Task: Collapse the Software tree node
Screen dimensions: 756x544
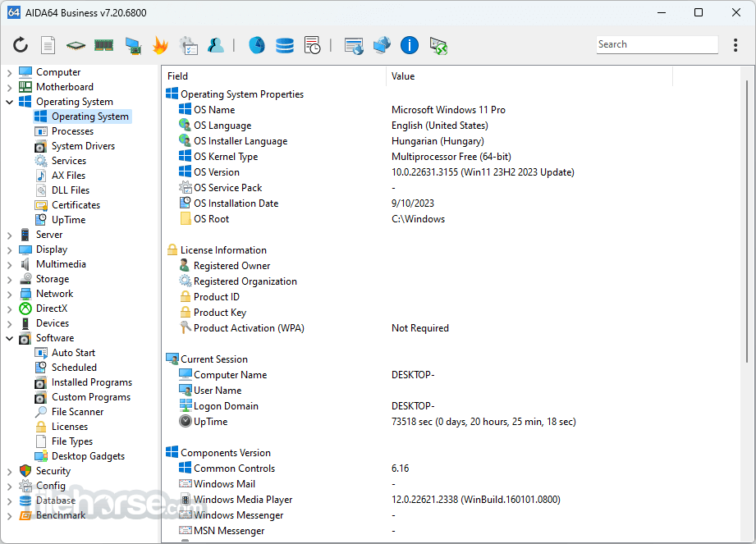Action: click(10, 339)
